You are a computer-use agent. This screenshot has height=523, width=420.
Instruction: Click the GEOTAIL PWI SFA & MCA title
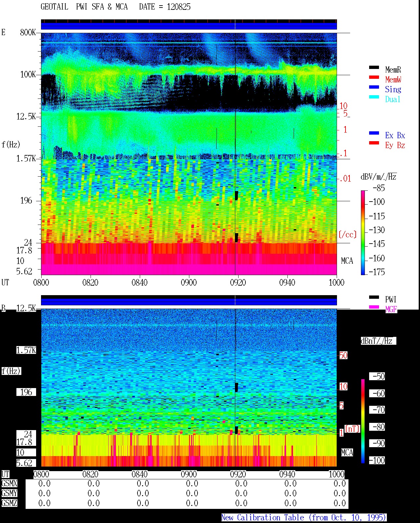[115, 7]
